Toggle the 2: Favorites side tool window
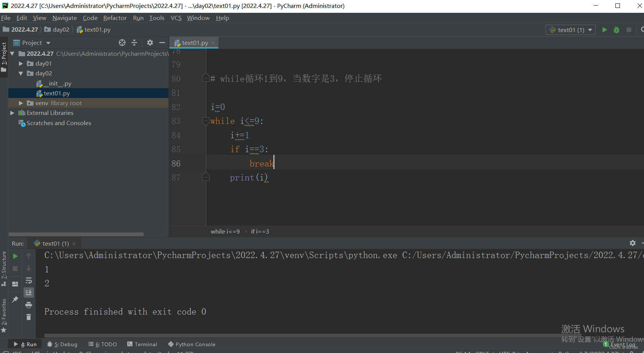Image resolution: width=644 pixels, height=353 pixels. pos(4,315)
